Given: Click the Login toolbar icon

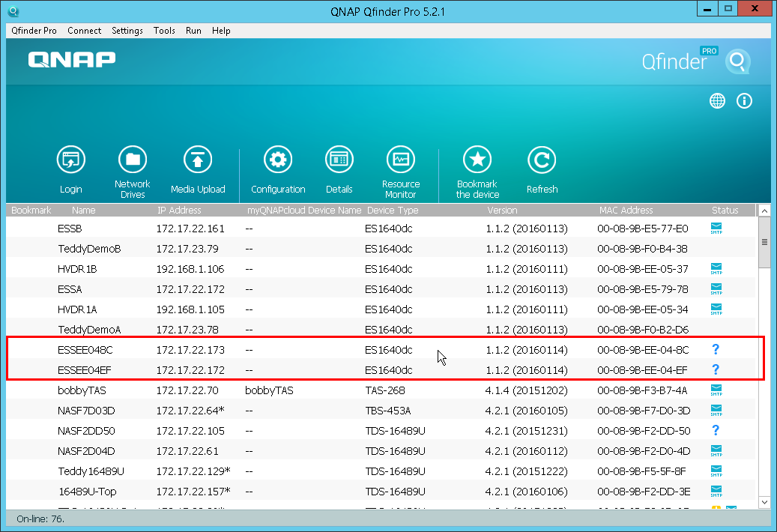Looking at the screenshot, I should point(71,160).
